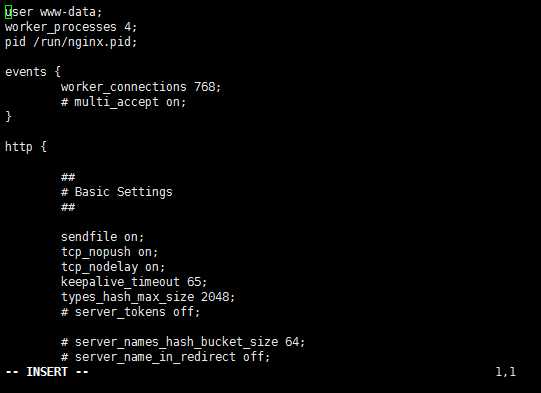Click the '# Basic Settings' comment
This screenshot has height=393, width=541.
click(x=117, y=192)
